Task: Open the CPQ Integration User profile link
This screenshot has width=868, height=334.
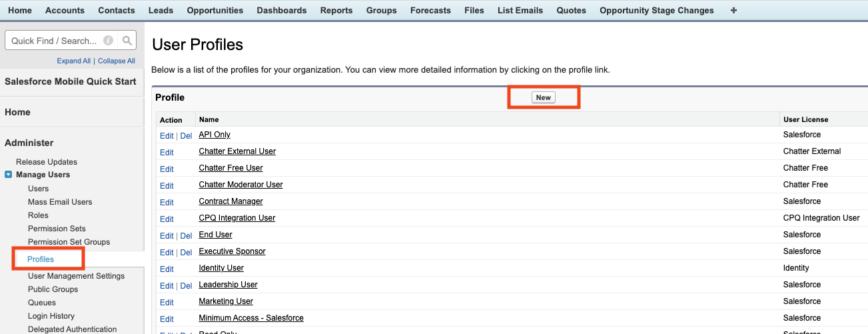Action: coord(236,218)
